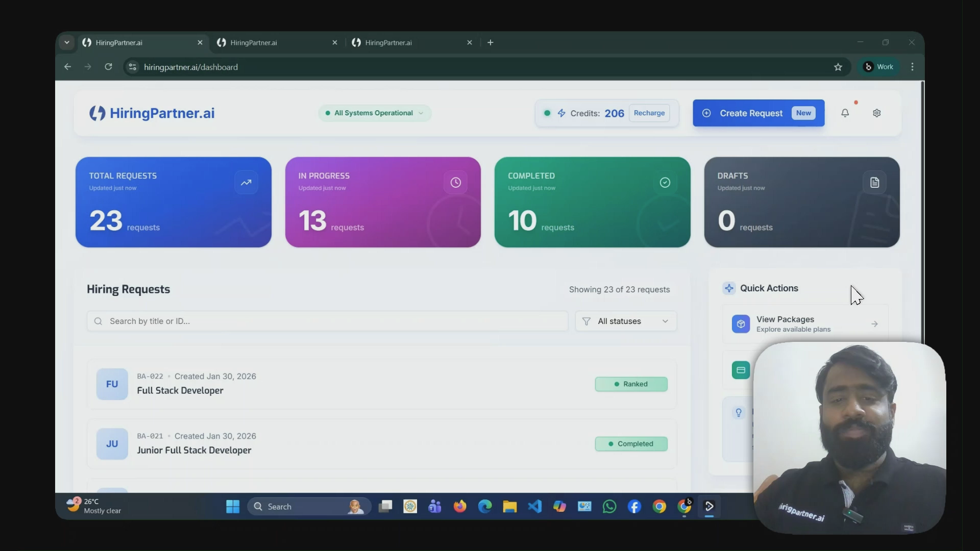Viewport: 980px width, 551px height.
Task: Open WhatsApp from the taskbar
Action: pyautogui.click(x=609, y=507)
